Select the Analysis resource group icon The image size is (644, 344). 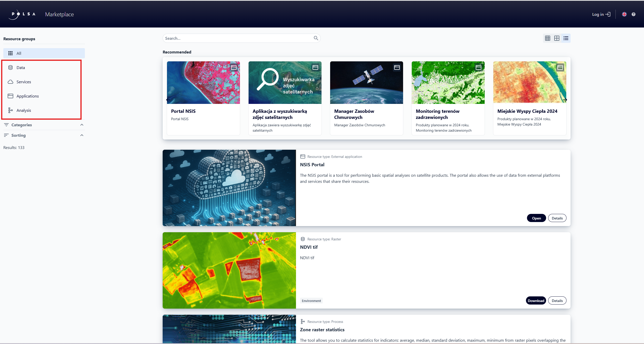point(10,110)
